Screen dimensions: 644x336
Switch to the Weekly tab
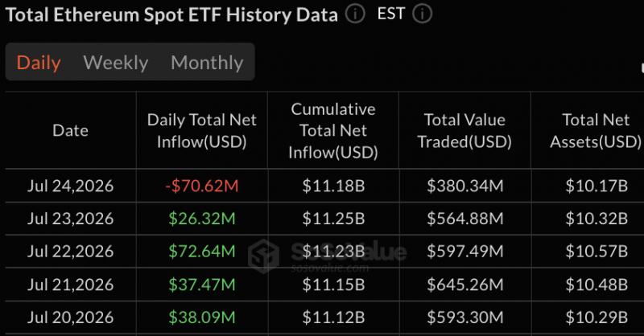[116, 63]
